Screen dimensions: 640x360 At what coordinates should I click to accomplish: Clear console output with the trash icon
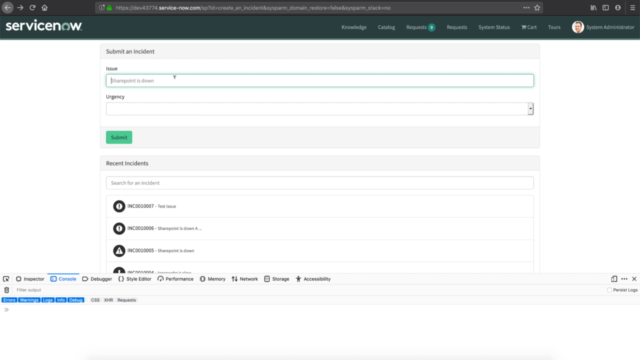[x=7, y=290]
